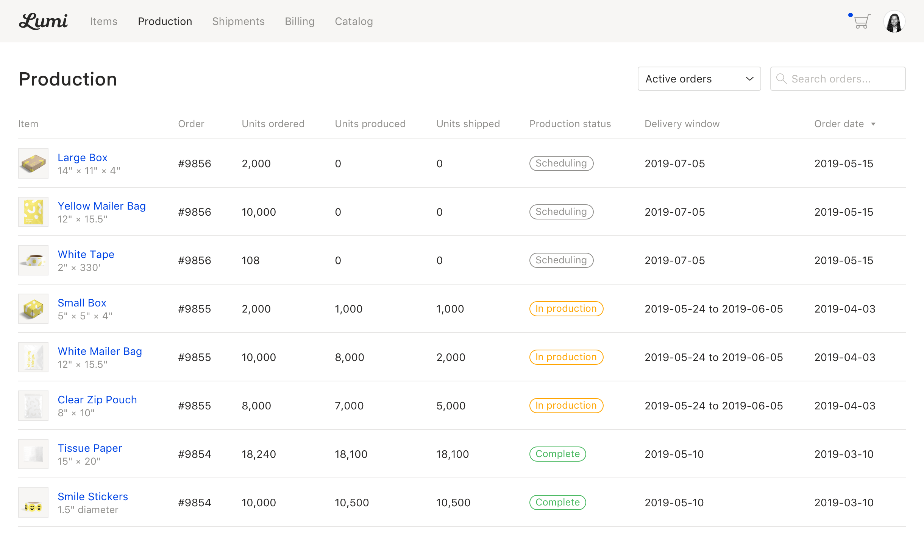The width and height of the screenshot is (924, 560).
Task: Click the Production page heading
Action: (x=68, y=79)
